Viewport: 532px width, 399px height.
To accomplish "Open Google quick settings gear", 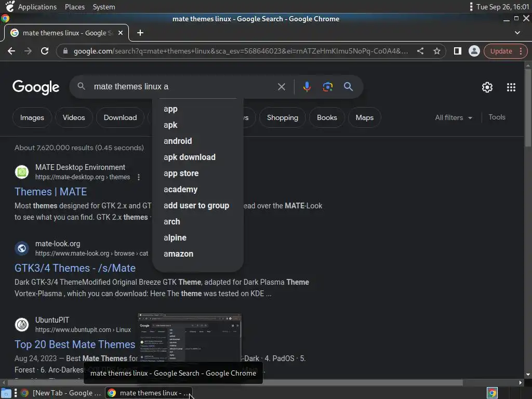I will click(487, 87).
